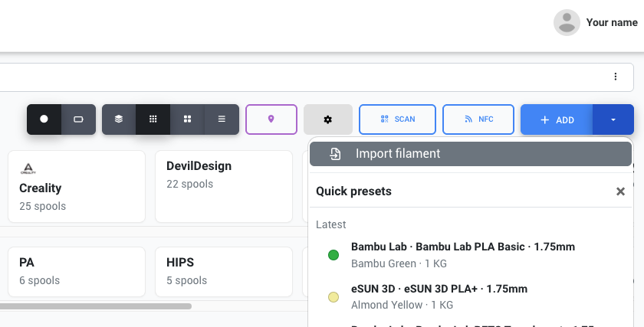
Task: Click the 'Quick presets' heading
Action: coord(353,191)
